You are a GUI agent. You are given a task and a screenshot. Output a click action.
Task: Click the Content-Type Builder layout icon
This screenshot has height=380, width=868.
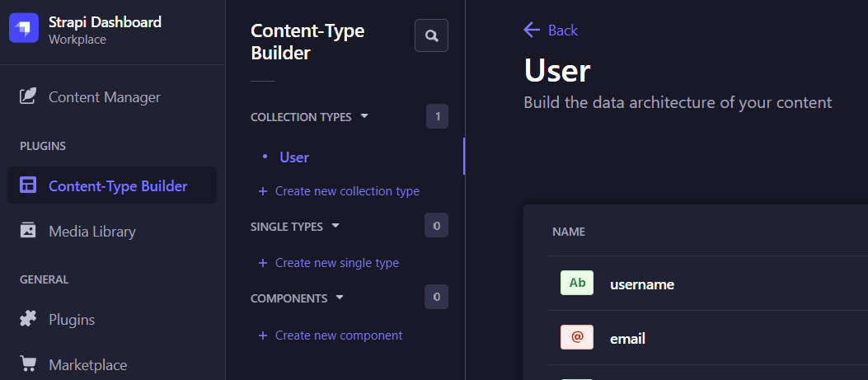click(x=28, y=185)
